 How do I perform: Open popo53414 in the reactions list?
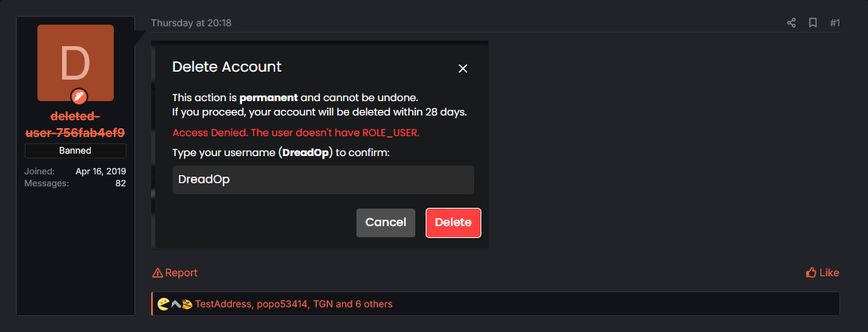[282, 304]
